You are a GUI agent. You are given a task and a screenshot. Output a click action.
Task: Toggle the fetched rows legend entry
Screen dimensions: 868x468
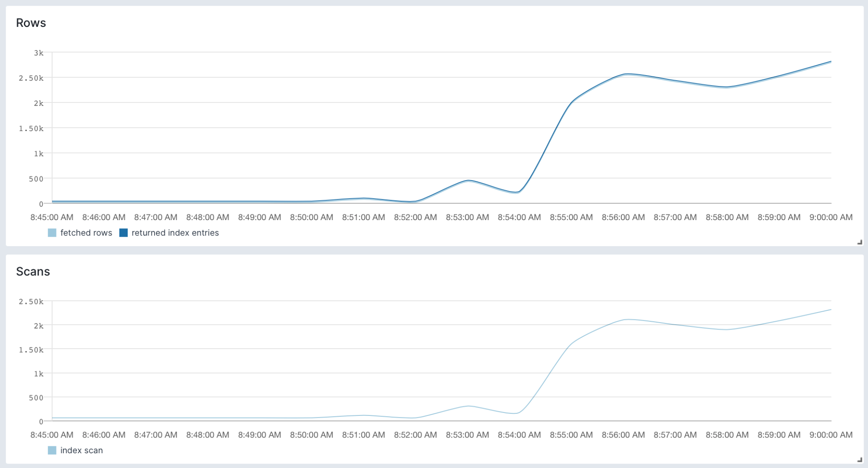coord(80,233)
